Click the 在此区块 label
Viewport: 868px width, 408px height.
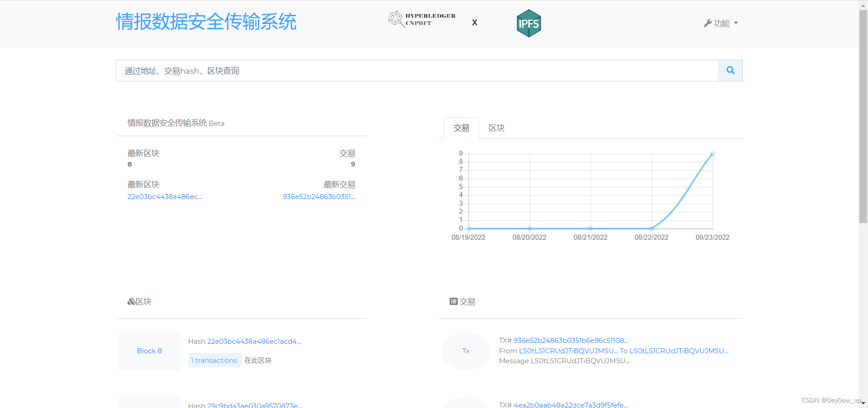[x=258, y=361]
